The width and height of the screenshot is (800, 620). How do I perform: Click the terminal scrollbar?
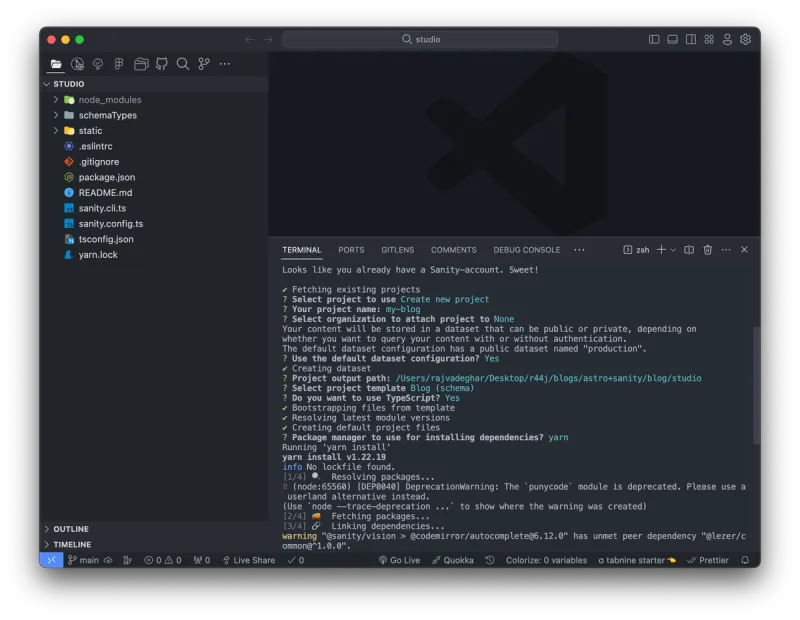coord(757,385)
